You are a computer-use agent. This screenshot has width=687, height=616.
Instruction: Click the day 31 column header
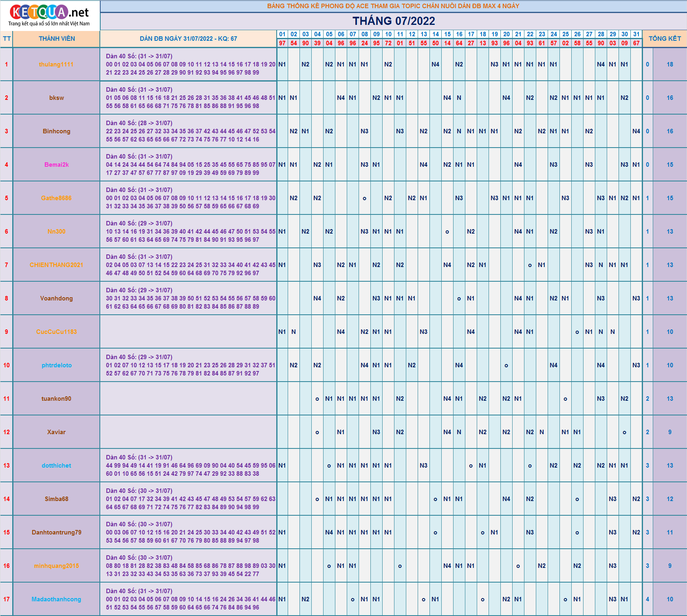tap(636, 34)
